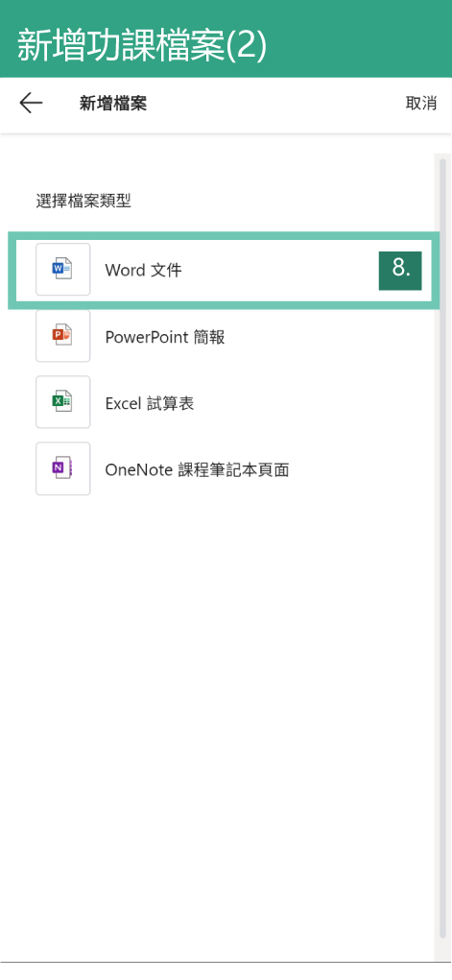Click the Excel spreadsheet icon

pos(62,402)
